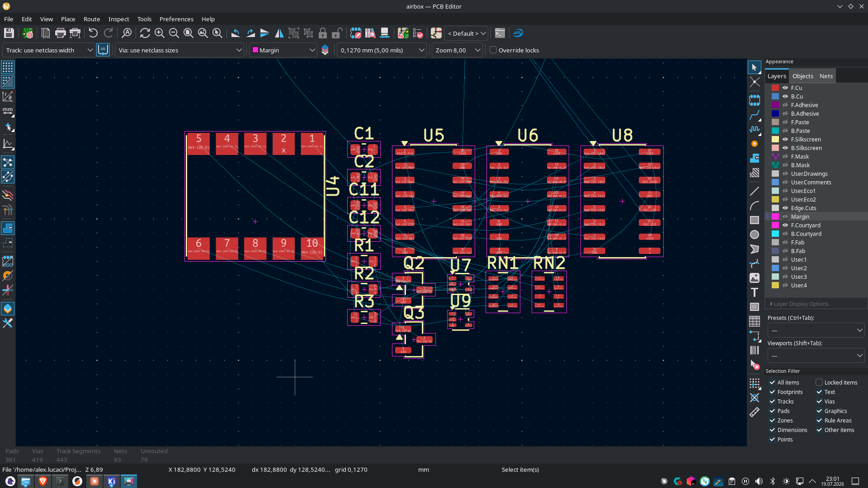Image resolution: width=868 pixels, height=488 pixels.
Task: Open the Footprint editor icon
Action: (356, 33)
